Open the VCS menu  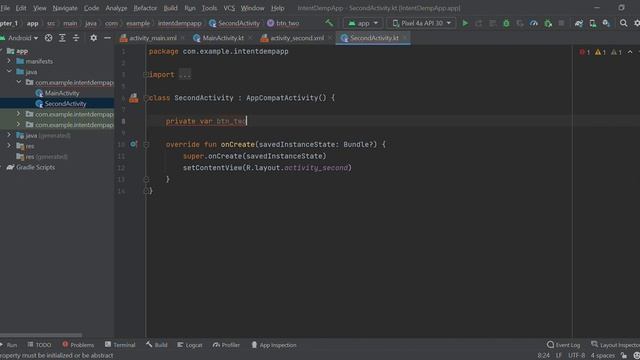tap(229, 8)
